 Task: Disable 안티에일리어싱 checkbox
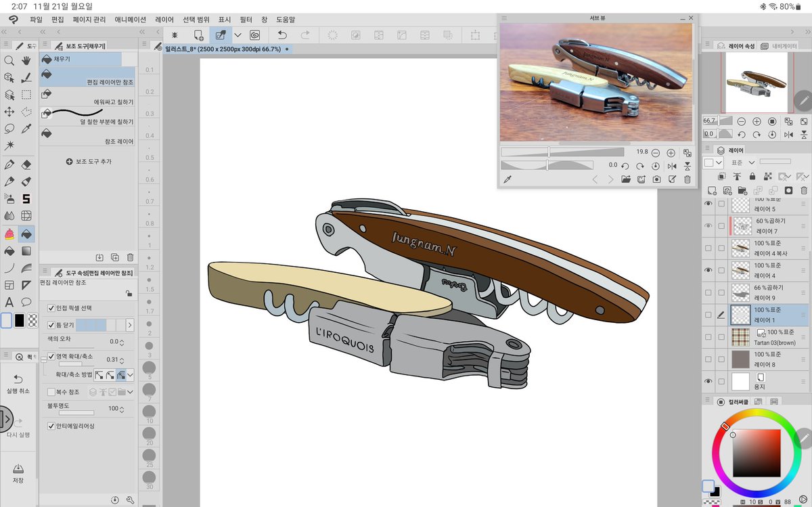51,426
